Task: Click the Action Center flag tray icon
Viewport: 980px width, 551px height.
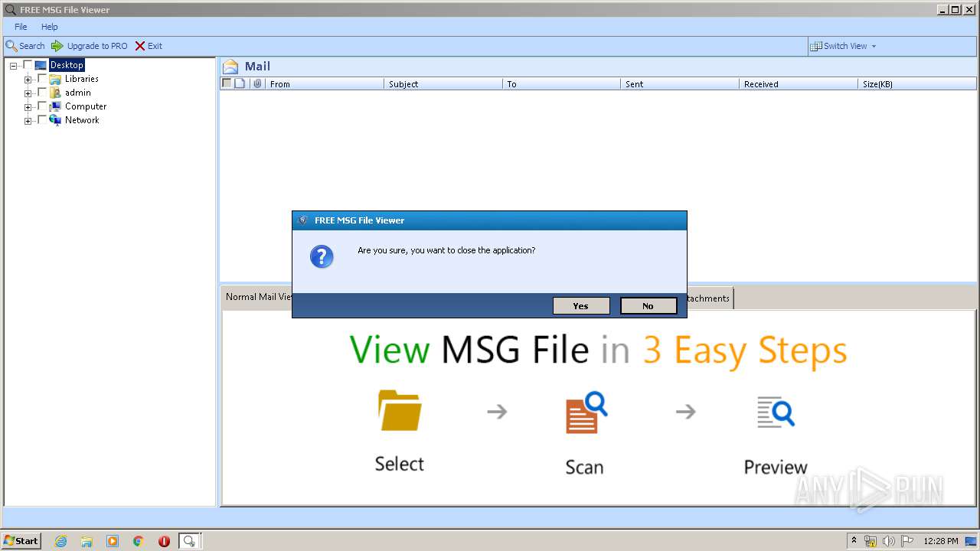Action: [x=906, y=541]
